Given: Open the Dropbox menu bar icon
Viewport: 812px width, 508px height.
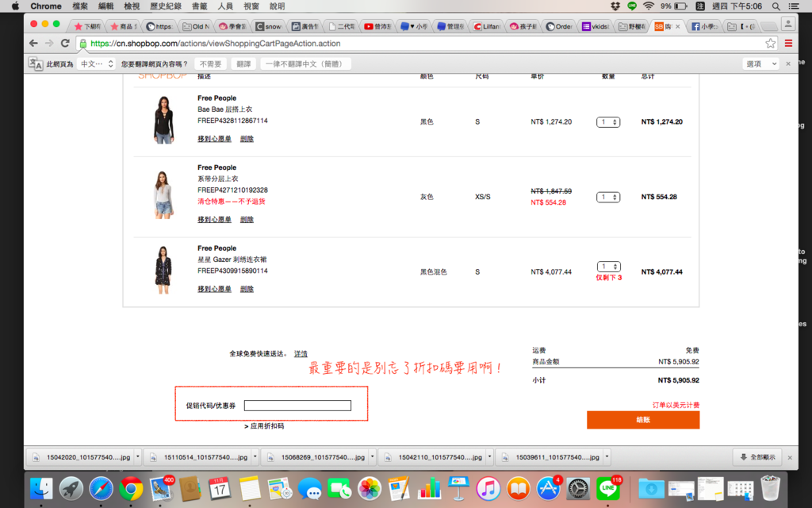Looking at the screenshot, I should coord(615,6).
